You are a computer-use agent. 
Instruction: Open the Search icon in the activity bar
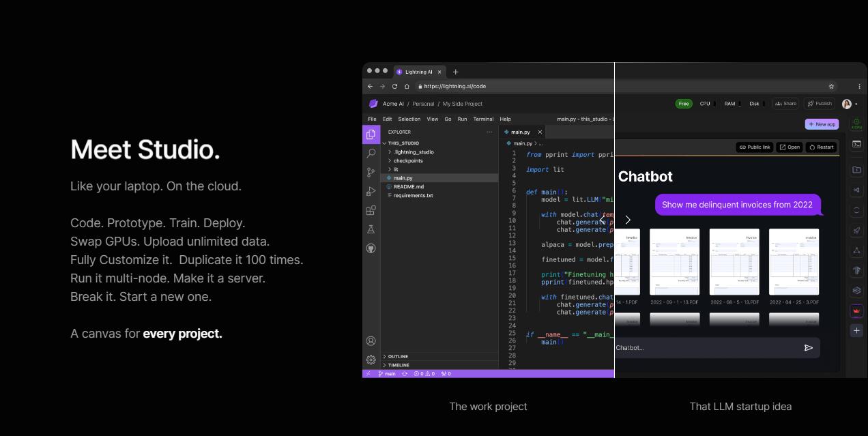coord(371,154)
